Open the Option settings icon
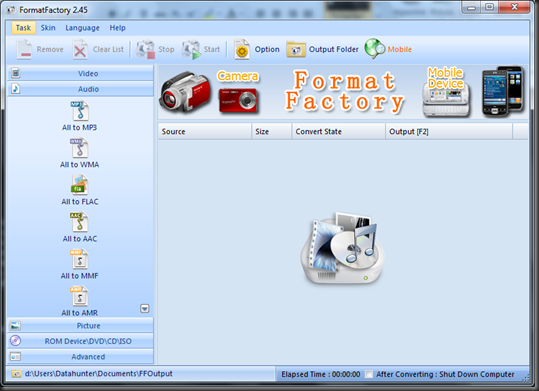The width and height of the screenshot is (539, 391). point(242,50)
